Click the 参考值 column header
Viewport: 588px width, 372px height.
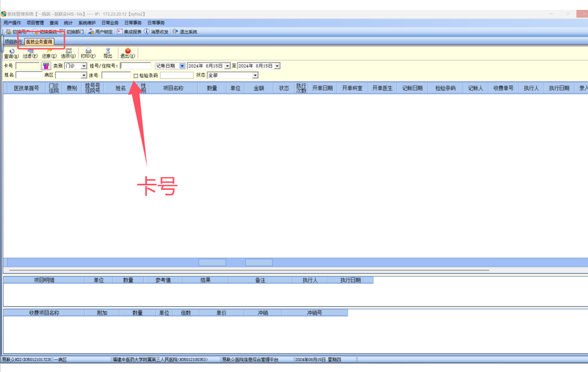click(163, 280)
